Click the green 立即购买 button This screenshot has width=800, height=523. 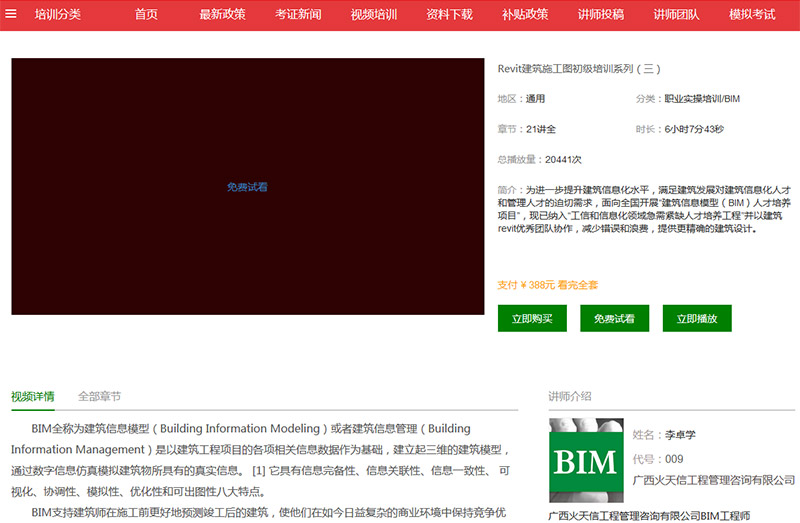pyautogui.click(x=532, y=318)
